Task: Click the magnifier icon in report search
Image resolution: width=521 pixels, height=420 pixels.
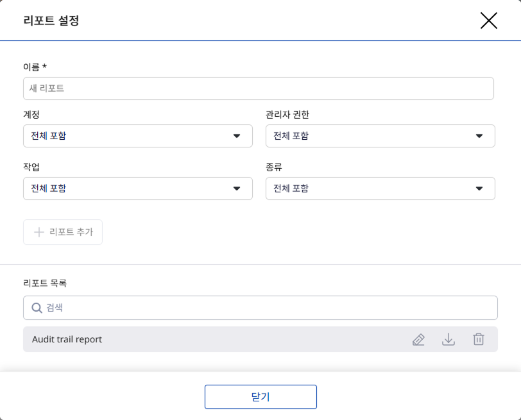Action: tap(37, 308)
